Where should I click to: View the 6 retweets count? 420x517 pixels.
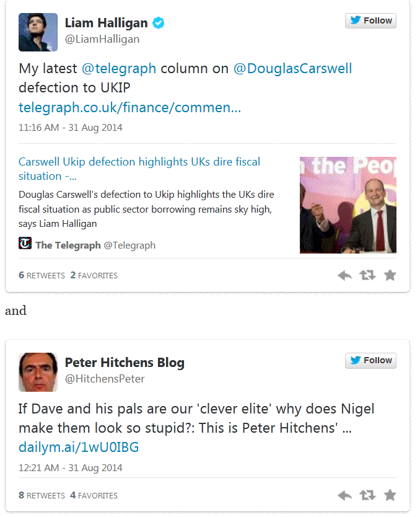[42, 275]
